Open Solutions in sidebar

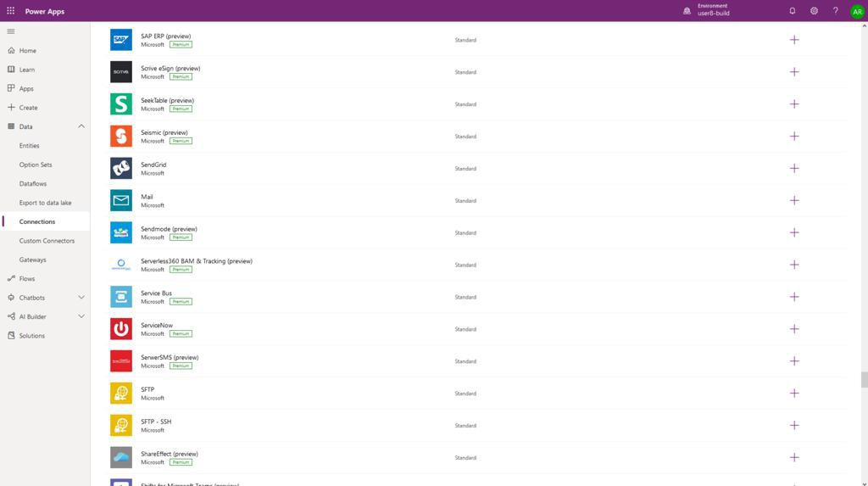45,336
